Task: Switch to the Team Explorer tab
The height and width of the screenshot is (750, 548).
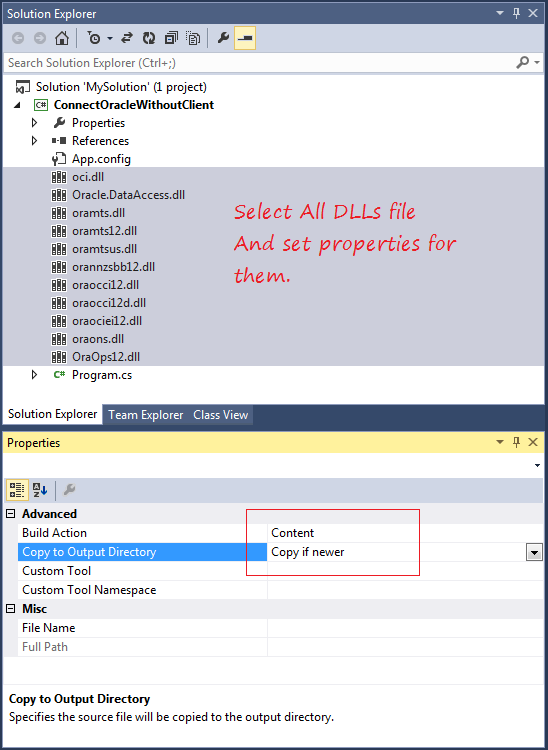Action: 145,415
